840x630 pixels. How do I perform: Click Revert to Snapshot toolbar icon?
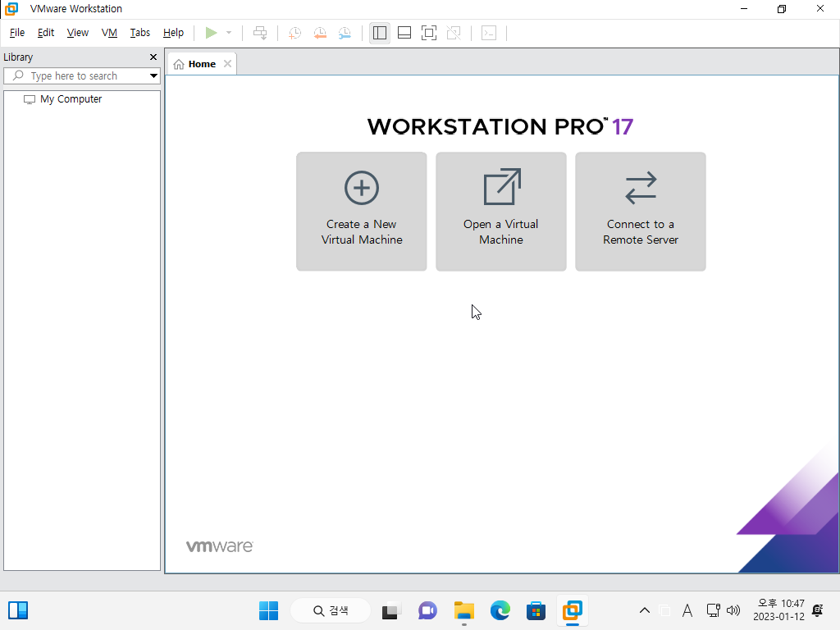320,33
